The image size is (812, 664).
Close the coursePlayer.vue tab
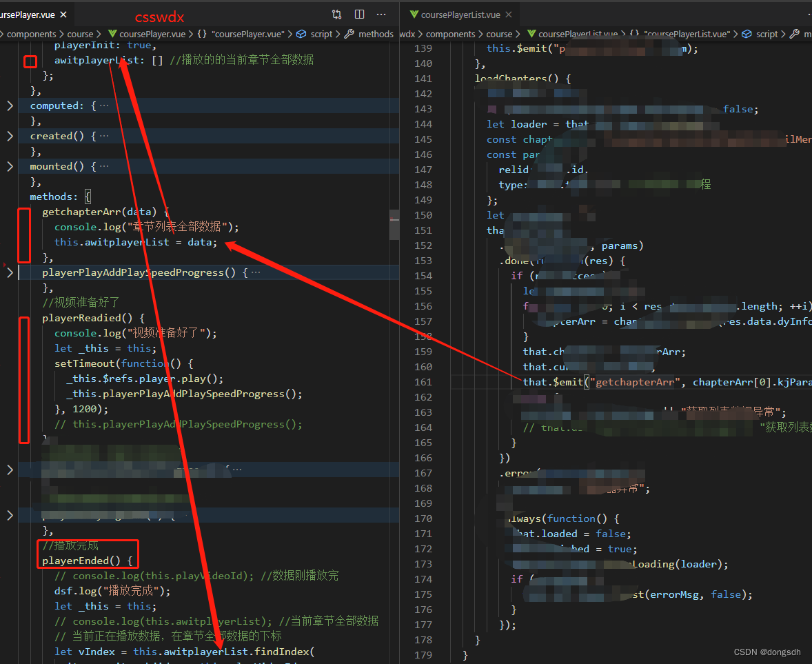coord(62,14)
